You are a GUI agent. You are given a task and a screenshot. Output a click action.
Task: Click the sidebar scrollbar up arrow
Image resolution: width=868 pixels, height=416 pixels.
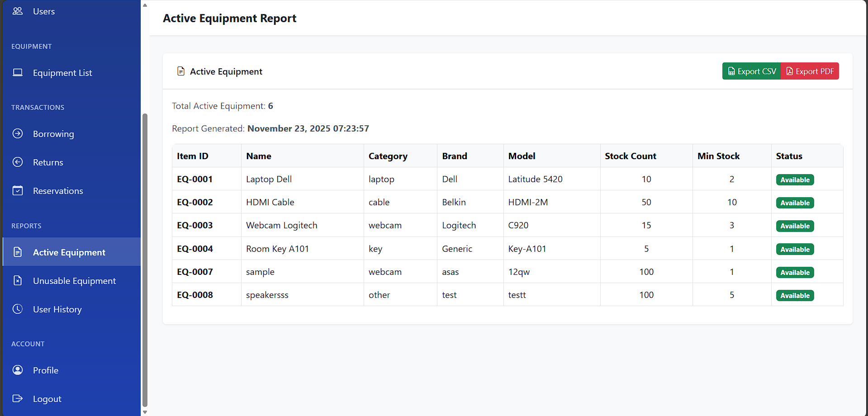145,5
